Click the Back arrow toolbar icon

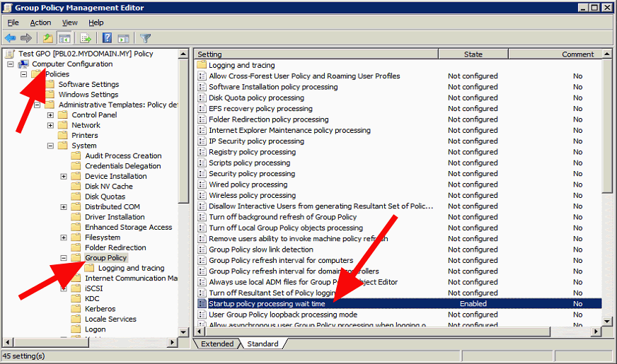10,38
